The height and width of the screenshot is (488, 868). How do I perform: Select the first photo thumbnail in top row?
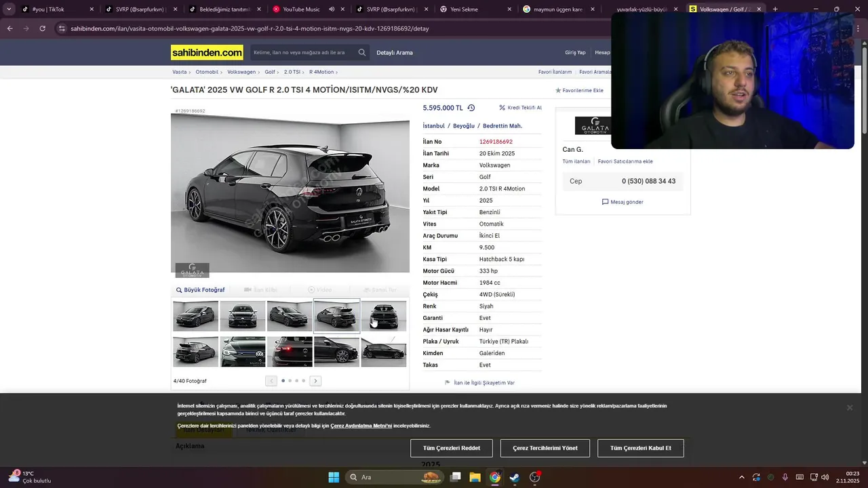[x=195, y=316]
